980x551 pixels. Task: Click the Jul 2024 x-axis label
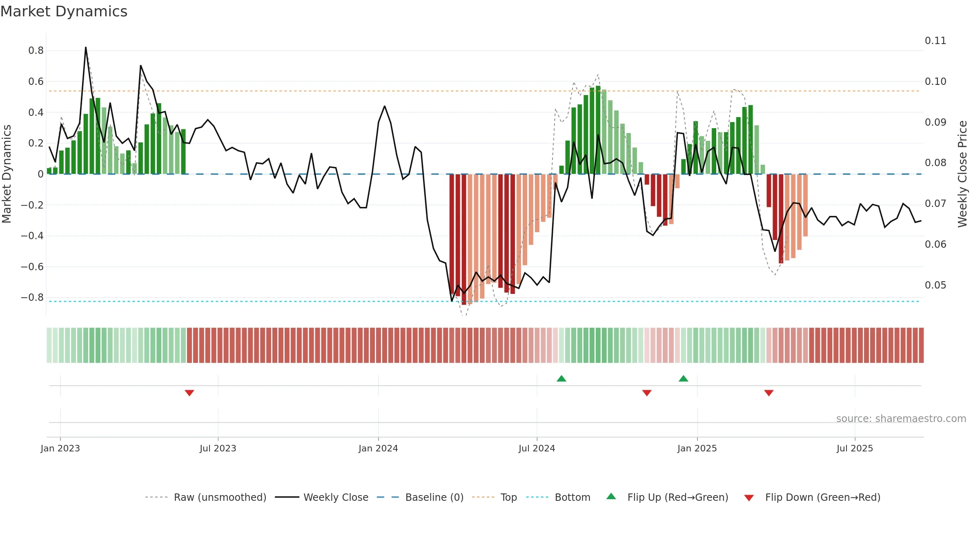tap(537, 448)
